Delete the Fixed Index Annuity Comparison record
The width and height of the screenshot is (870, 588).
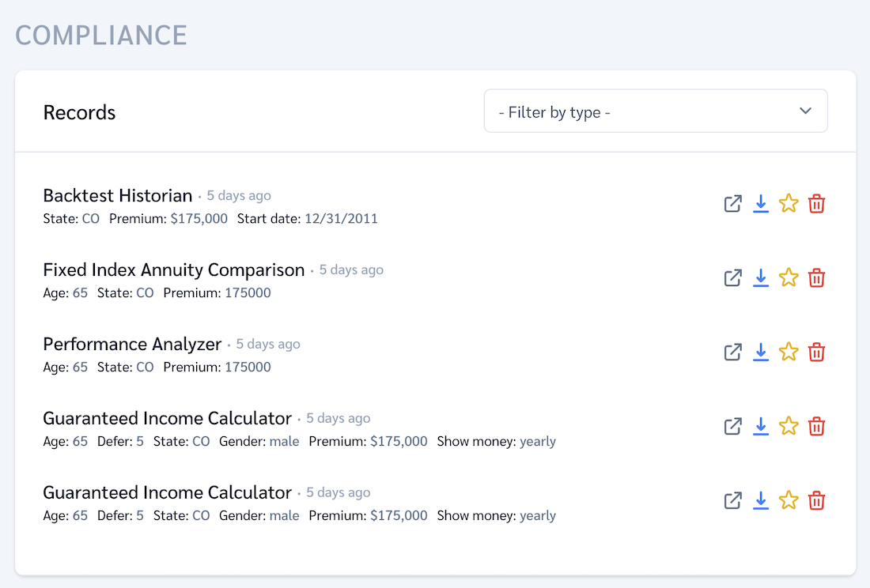pyautogui.click(x=816, y=277)
